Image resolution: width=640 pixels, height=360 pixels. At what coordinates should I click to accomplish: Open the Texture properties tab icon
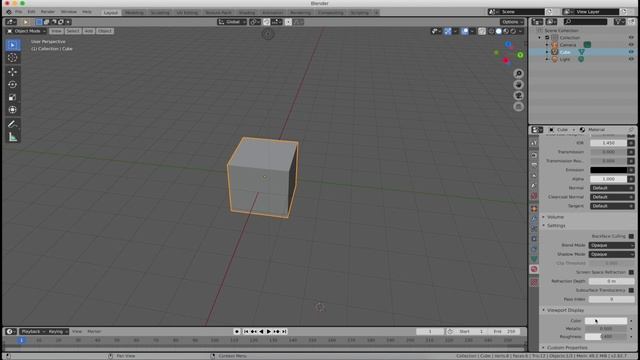tap(534, 282)
